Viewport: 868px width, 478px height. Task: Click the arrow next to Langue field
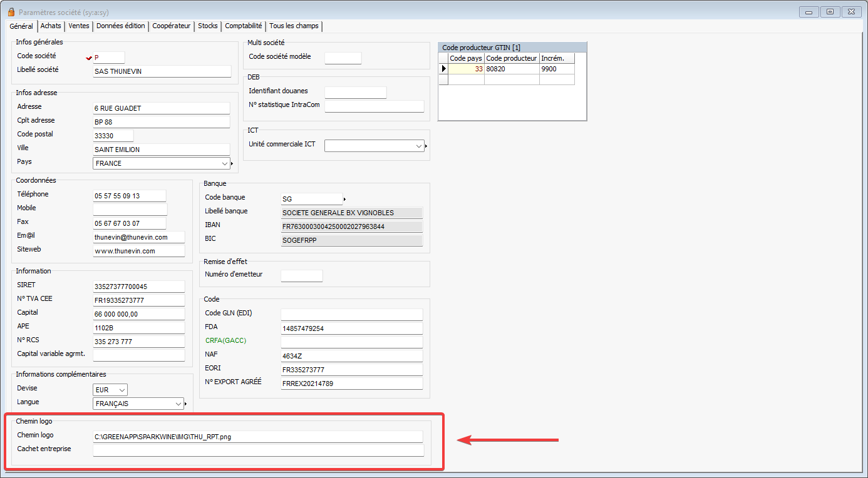(186, 404)
